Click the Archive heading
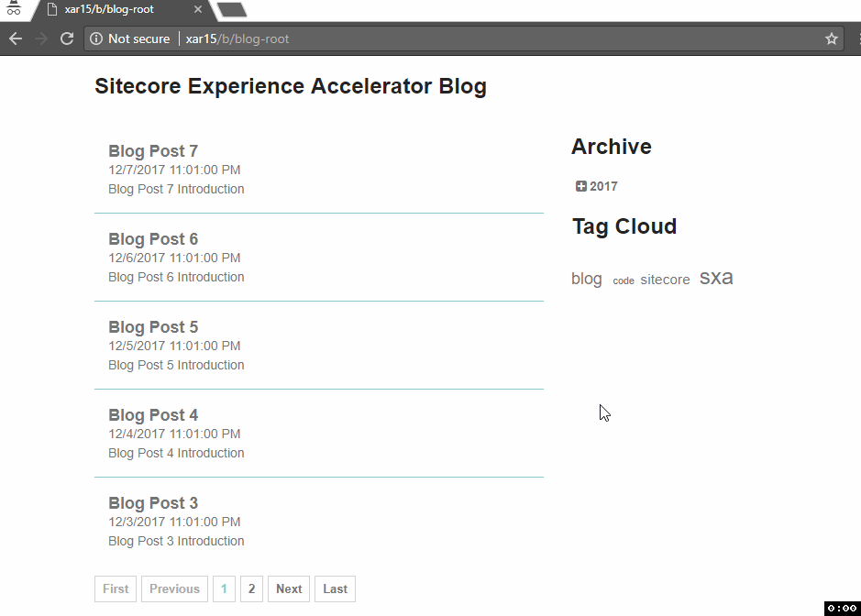This screenshot has width=861, height=616. coord(612,147)
